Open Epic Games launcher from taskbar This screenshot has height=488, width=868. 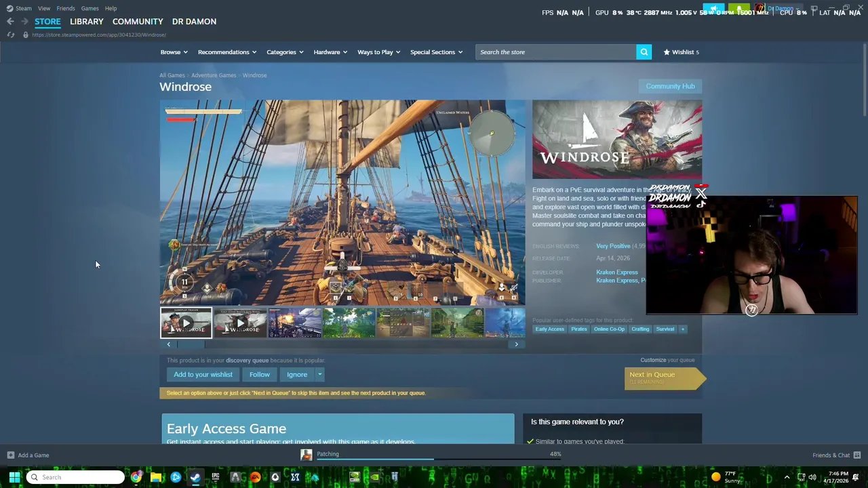[216, 477]
